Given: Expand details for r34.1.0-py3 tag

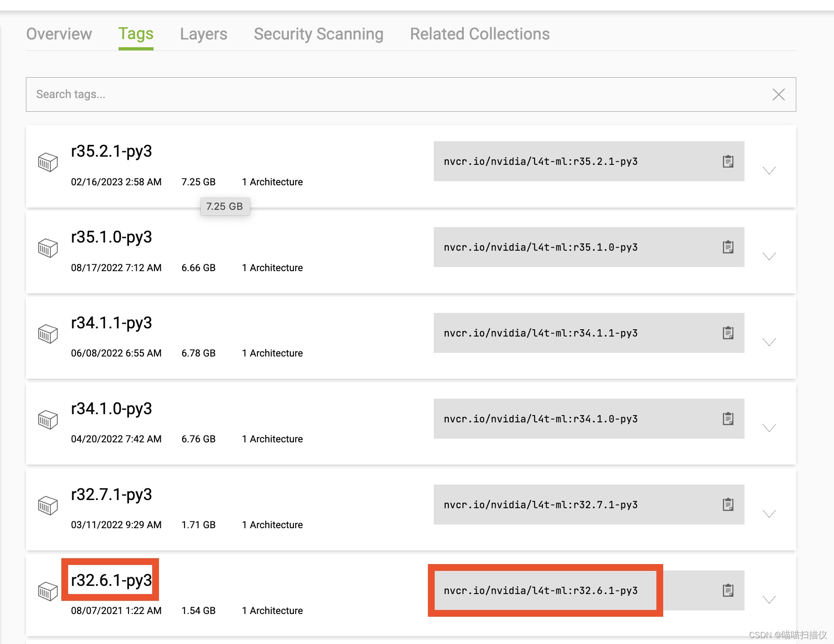Looking at the screenshot, I should pos(769,428).
